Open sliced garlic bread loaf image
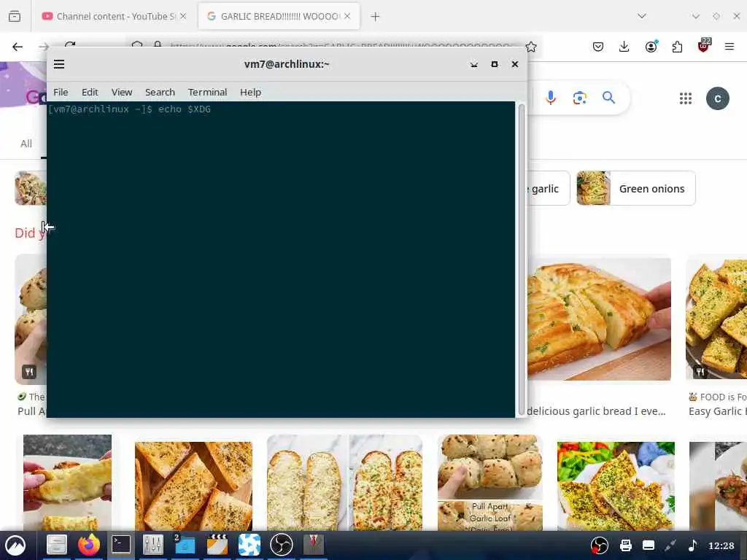The height and width of the screenshot is (560, 747). pos(599,319)
